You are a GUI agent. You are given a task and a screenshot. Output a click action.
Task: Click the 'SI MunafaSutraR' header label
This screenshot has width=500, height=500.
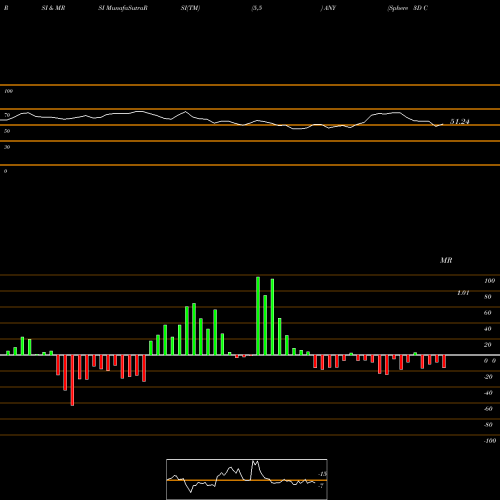pos(123,8)
